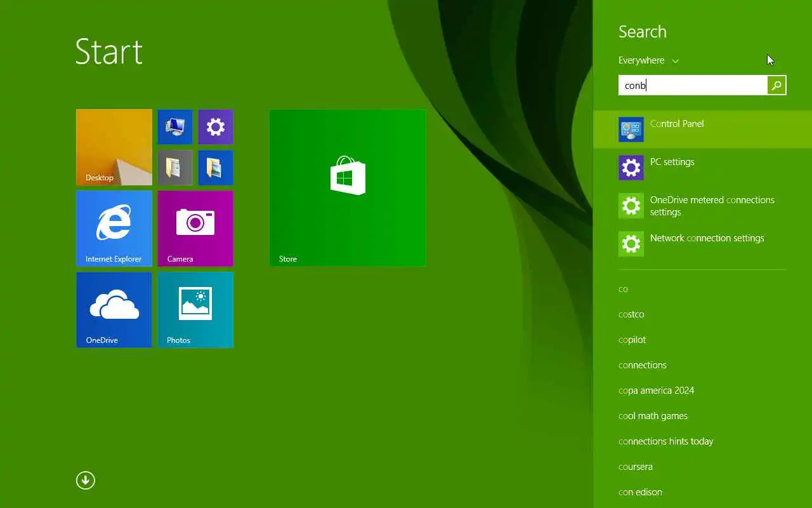Open the PC settings search result
Screen dimensions: 812x508
[702, 168]
